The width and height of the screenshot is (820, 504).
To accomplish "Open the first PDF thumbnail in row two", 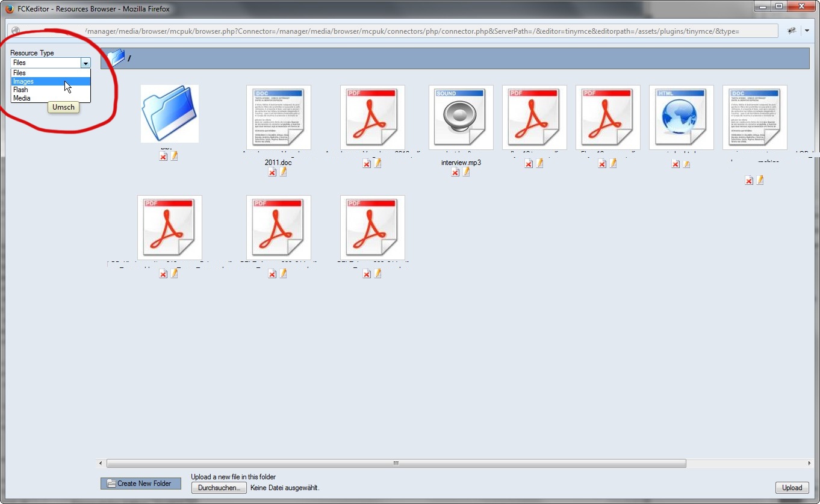I will [169, 227].
